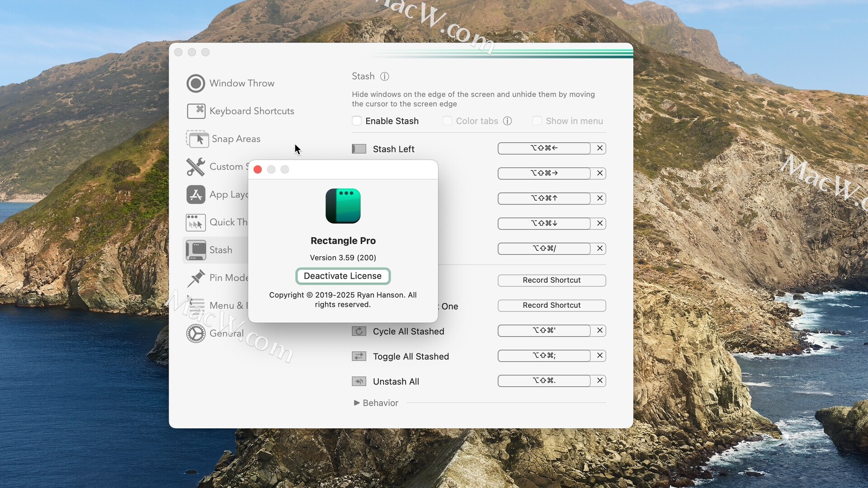Edit the ⌥⇧⌘↓ shortcut field

544,224
